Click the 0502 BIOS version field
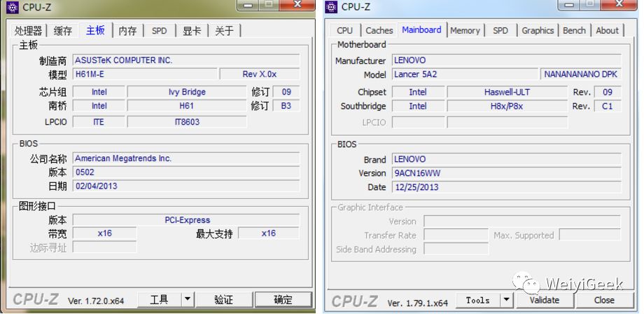The width and height of the screenshot is (644, 314). coord(186,172)
